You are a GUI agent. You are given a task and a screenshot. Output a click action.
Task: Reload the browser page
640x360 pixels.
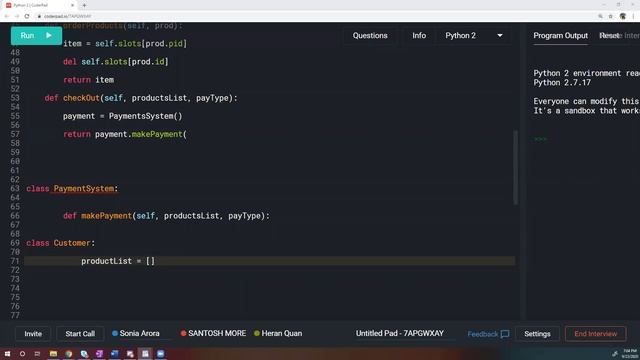point(27,16)
